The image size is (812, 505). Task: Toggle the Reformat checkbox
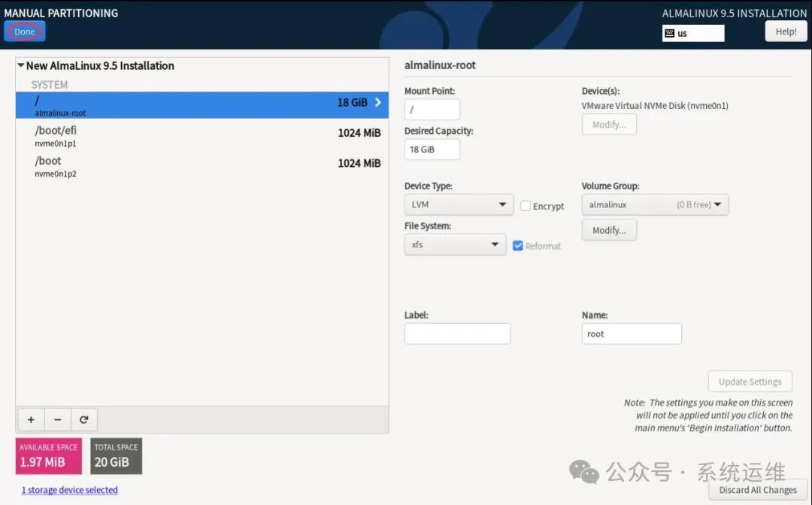tap(518, 246)
